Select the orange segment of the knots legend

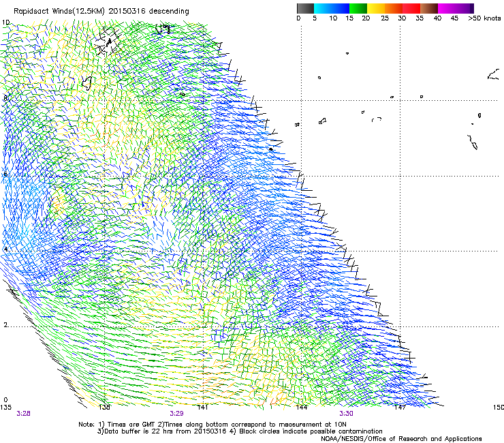[394, 8]
